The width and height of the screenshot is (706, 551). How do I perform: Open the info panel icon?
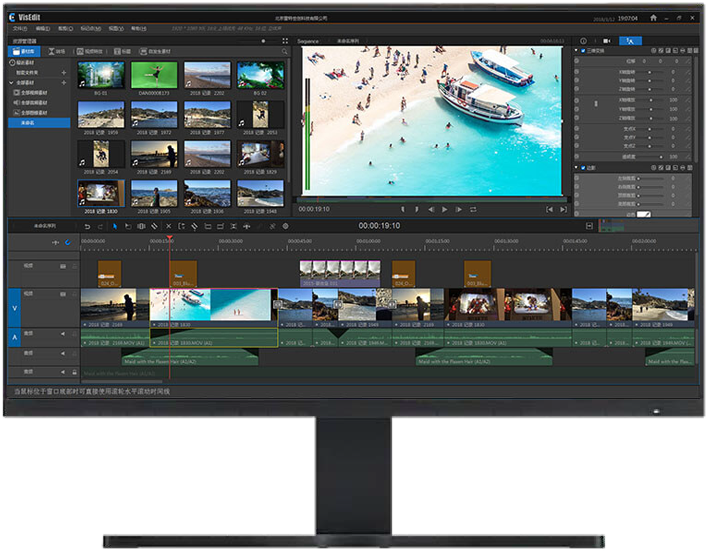click(x=584, y=41)
